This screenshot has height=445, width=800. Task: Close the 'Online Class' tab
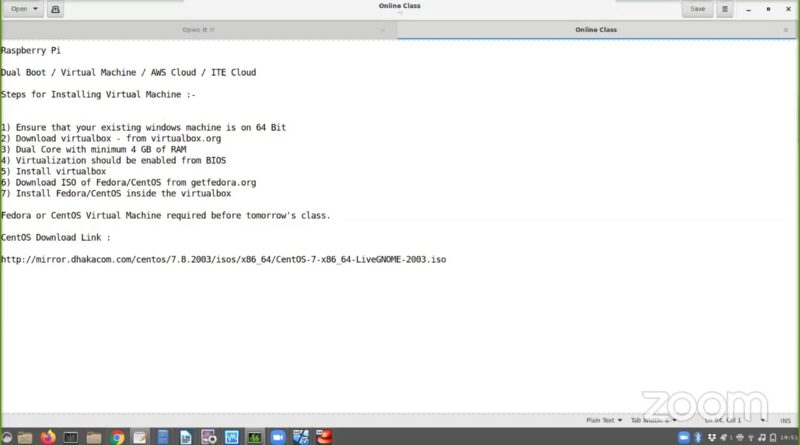[x=786, y=30]
